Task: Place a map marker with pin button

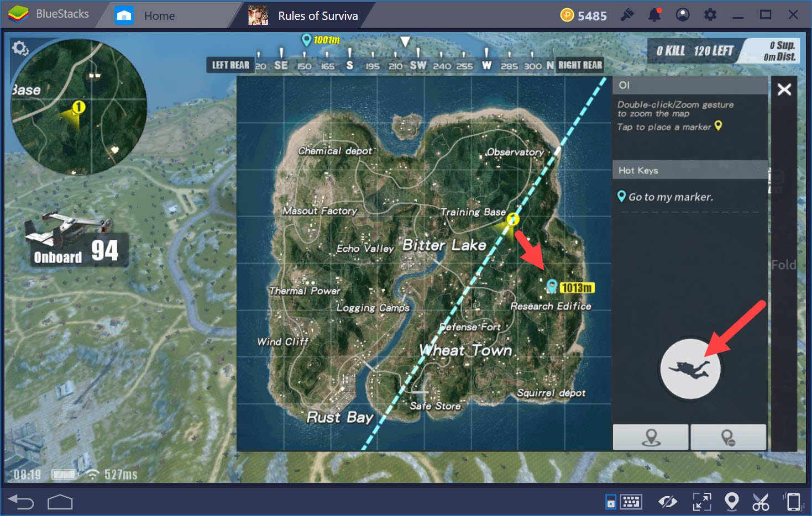Action: pyautogui.click(x=651, y=437)
